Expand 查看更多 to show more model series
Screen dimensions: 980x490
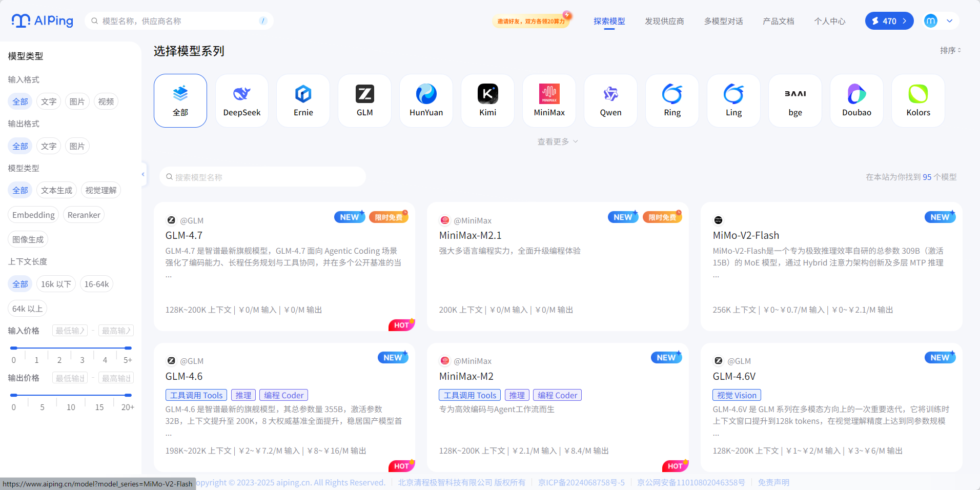point(557,141)
